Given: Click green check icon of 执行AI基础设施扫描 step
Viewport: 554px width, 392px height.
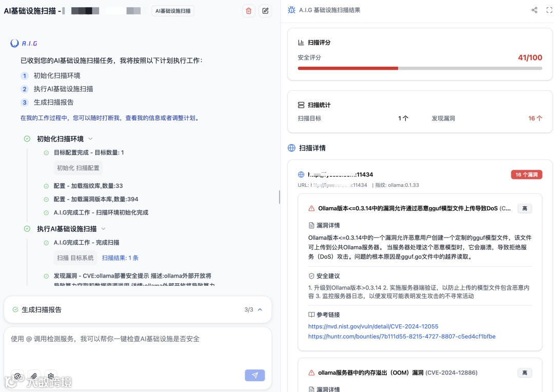Looking at the screenshot, I should pyautogui.click(x=27, y=229).
